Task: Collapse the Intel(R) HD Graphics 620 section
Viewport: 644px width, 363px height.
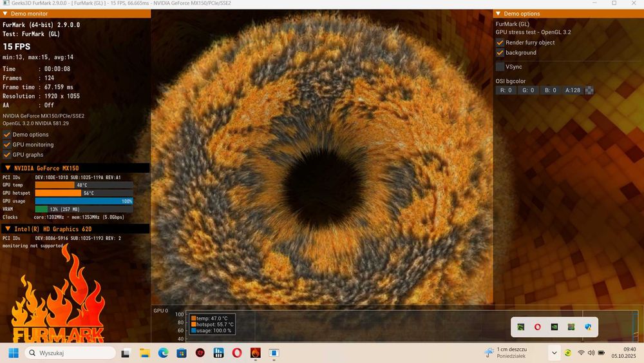Action: point(8,229)
